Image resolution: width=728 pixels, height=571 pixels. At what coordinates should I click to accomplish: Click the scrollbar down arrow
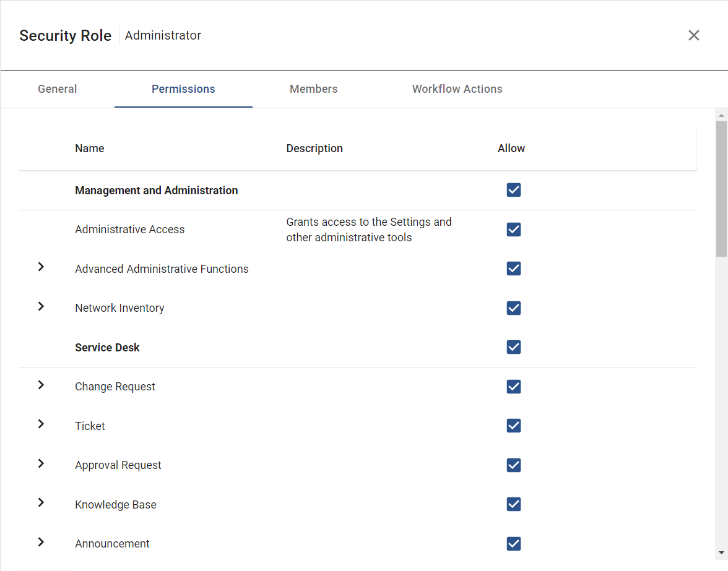(721, 552)
